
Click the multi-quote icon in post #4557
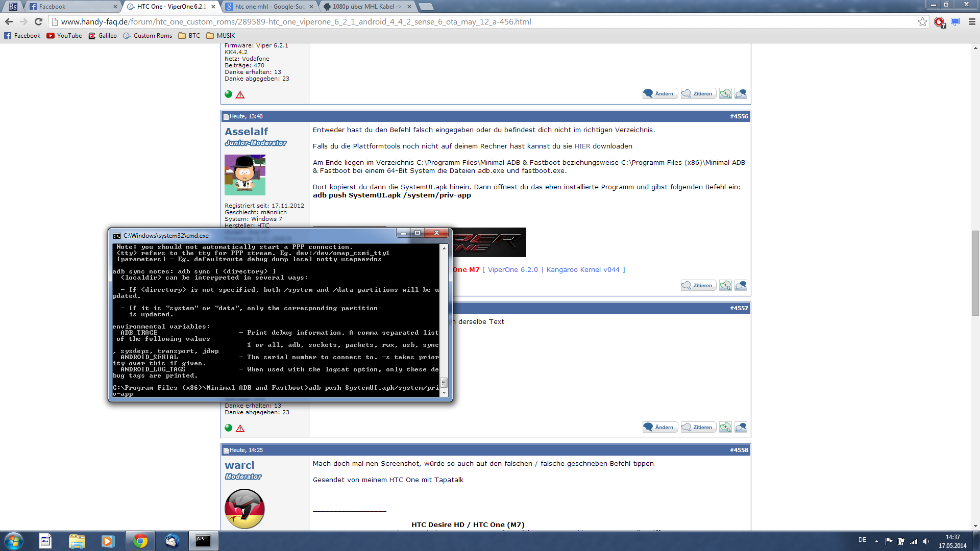725,427
